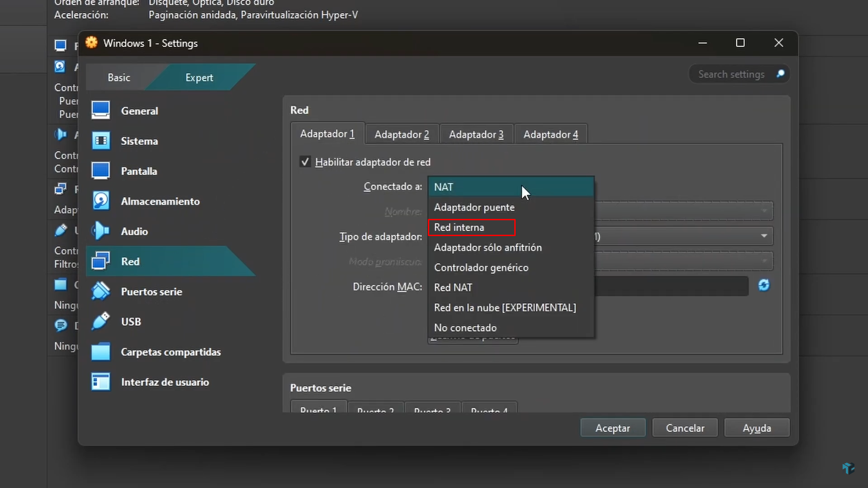Open Ayuda for network settings
The height and width of the screenshot is (488, 868).
pyautogui.click(x=756, y=427)
